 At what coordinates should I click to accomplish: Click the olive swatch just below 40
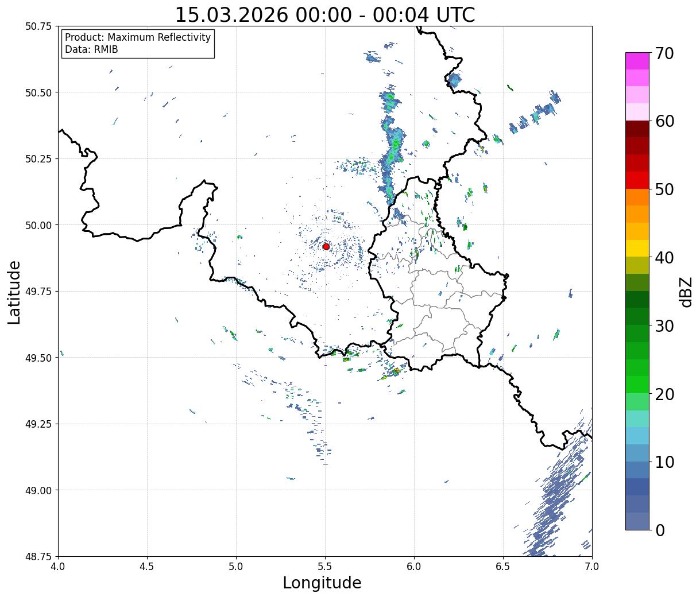point(637,265)
